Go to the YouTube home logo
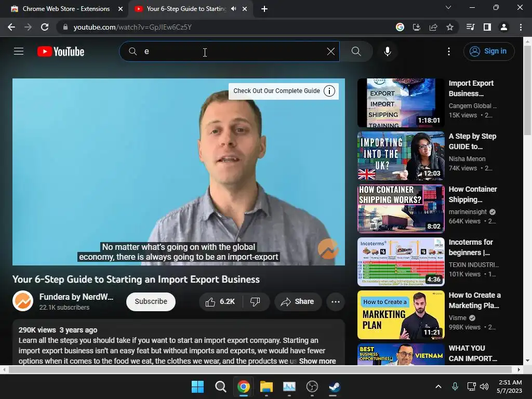This screenshot has width=532, height=399. pos(61,51)
